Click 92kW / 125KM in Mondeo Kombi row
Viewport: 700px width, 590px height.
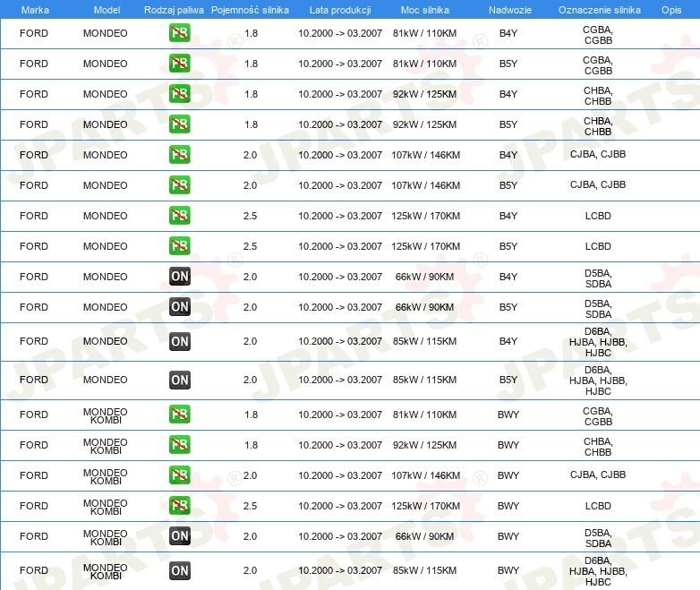tap(424, 445)
